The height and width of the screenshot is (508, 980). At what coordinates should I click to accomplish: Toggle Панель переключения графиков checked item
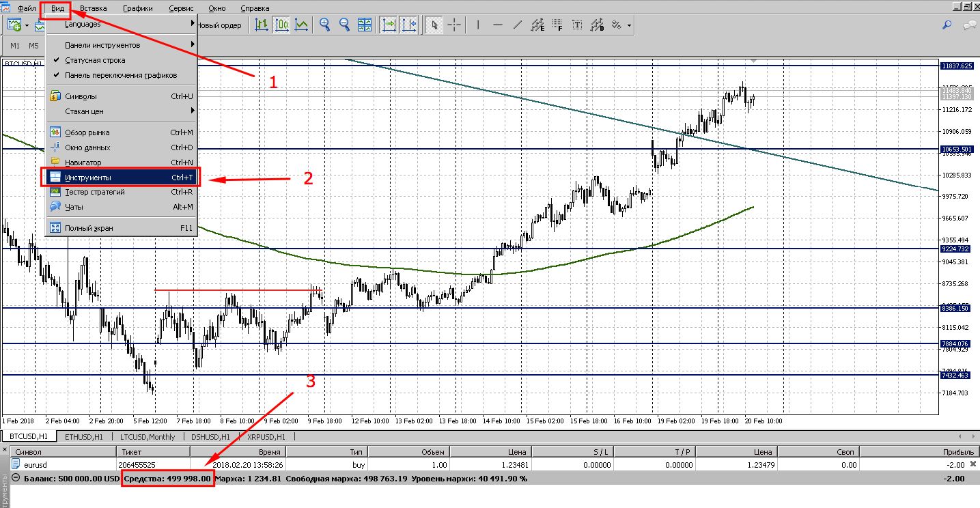click(x=120, y=75)
